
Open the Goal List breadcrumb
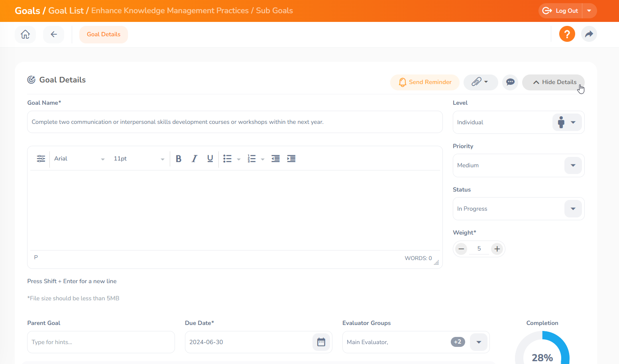click(x=66, y=11)
